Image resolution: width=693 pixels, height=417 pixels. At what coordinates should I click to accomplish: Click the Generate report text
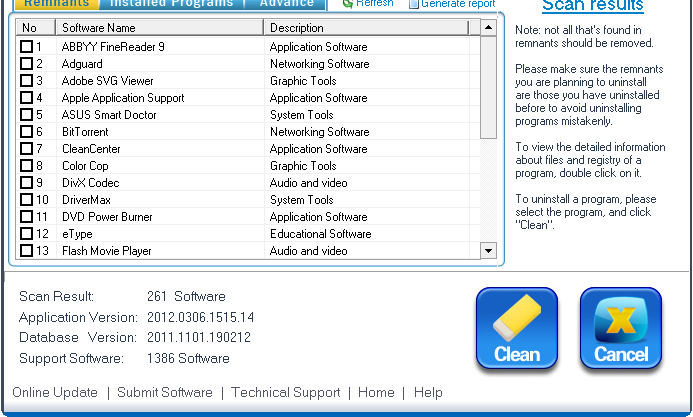point(458,4)
